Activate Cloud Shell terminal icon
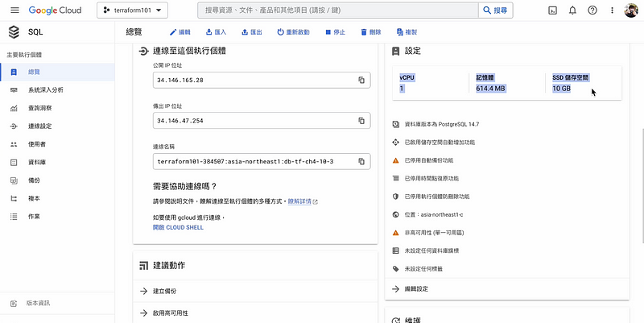 [552, 10]
